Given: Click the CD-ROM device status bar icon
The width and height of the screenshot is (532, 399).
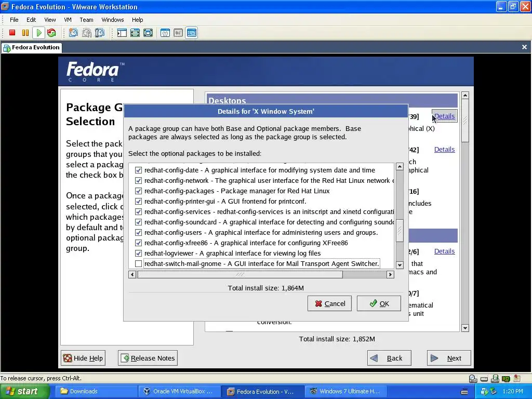Looking at the screenshot, I should click(x=473, y=378).
